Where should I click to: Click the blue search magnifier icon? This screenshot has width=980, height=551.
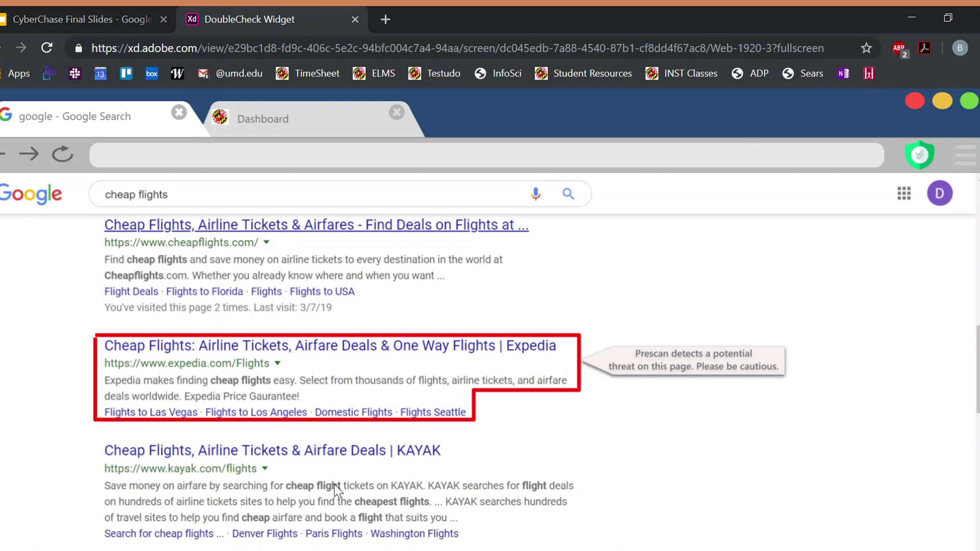click(x=568, y=194)
